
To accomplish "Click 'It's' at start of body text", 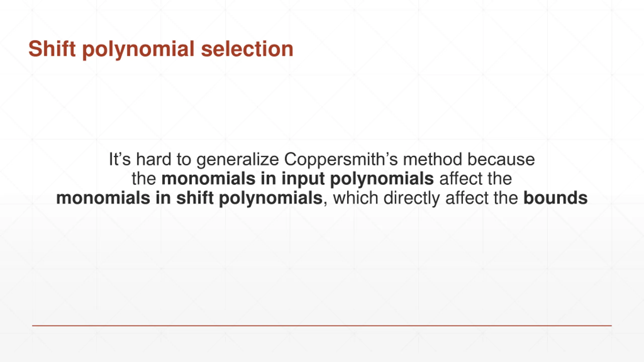I will click(120, 159).
